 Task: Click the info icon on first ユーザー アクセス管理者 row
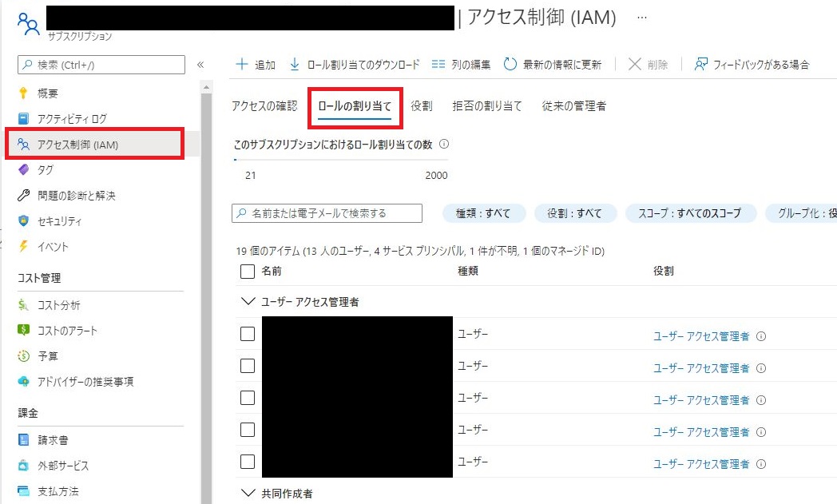pyautogui.click(x=761, y=336)
